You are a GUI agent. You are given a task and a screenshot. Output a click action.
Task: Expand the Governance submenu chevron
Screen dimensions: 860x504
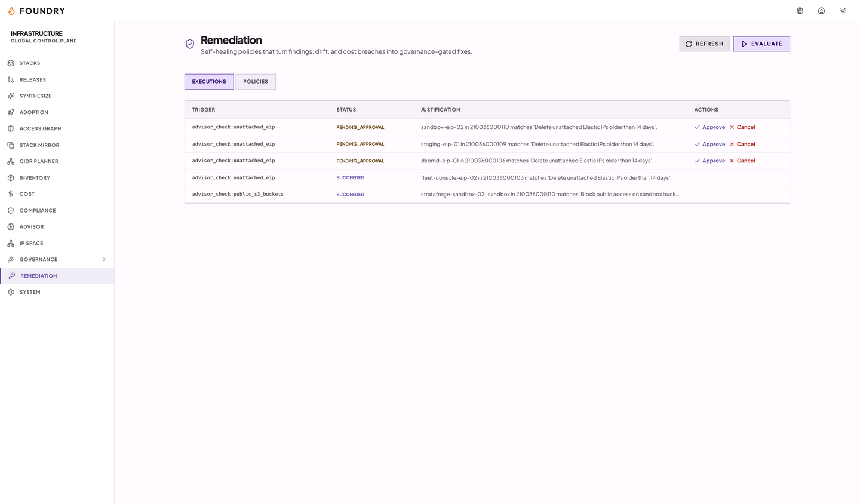[x=104, y=260]
